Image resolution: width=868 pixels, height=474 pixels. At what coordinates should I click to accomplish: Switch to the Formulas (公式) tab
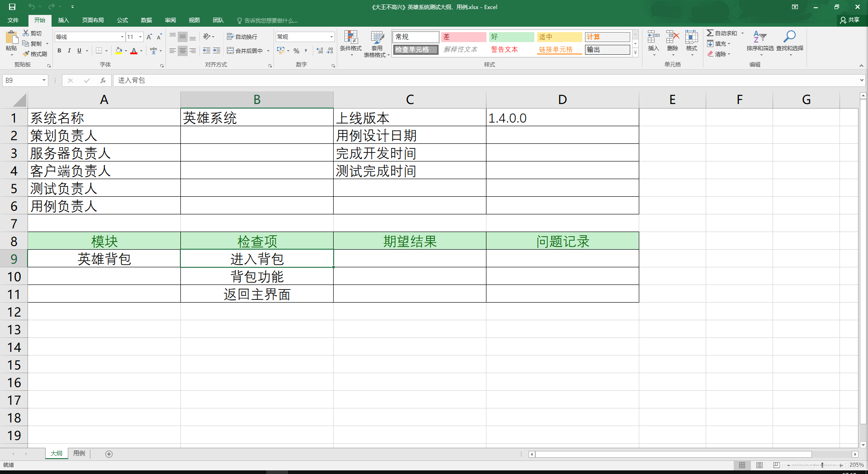pyautogui.click(x=123, y=20)
